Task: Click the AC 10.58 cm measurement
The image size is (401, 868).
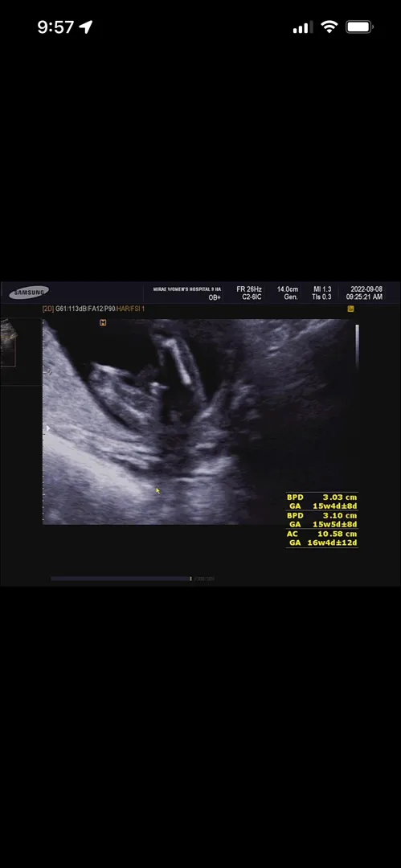Action: coord(321,534)
